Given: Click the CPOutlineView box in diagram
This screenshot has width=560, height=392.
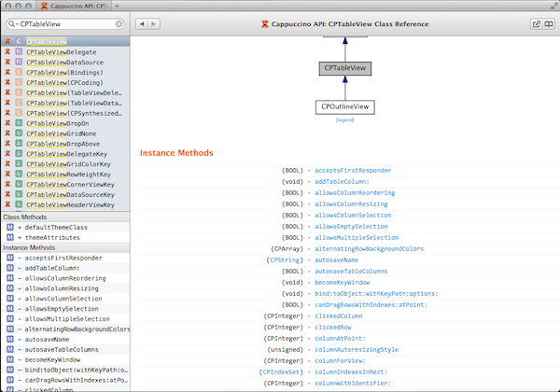Looking at the screenshot, I should (x=345, y=107).
